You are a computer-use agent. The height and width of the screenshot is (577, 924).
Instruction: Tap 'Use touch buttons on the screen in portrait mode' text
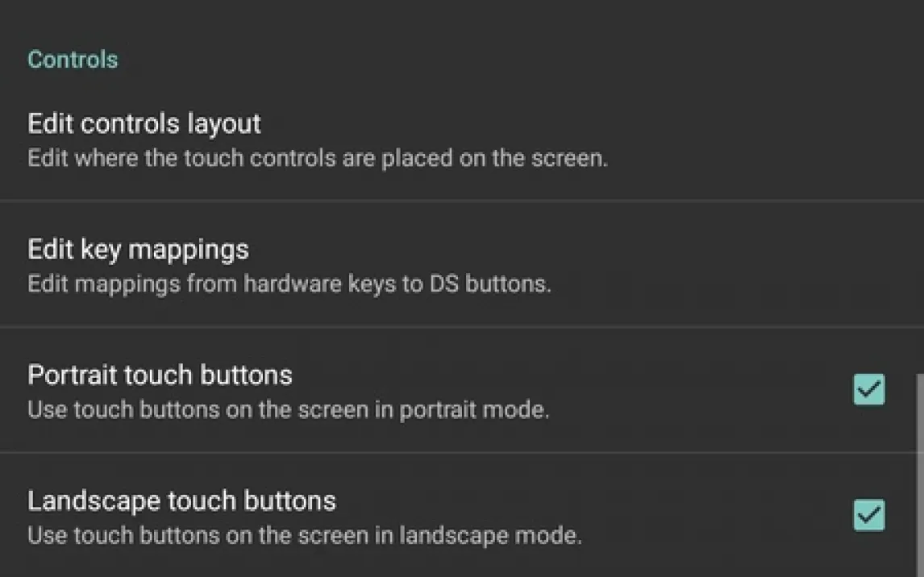point(288,410)
